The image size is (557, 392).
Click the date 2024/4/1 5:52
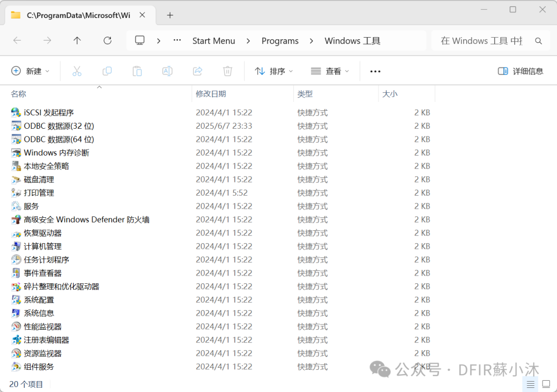point(222,193)
